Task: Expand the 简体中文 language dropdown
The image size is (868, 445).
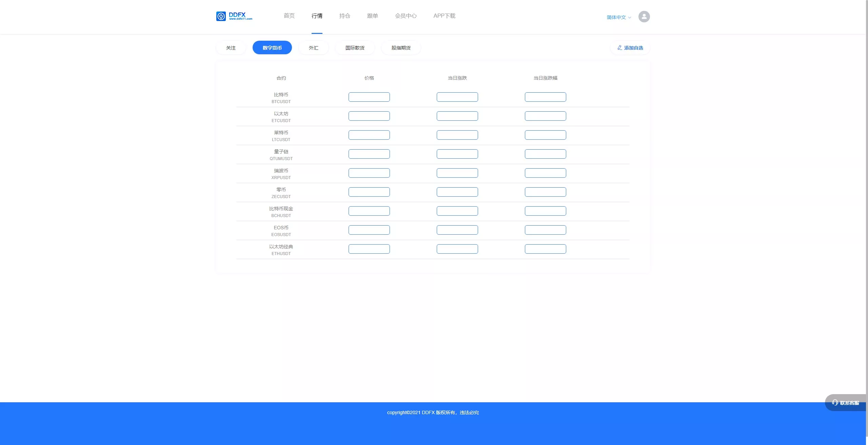Action: tap(619, 17)
